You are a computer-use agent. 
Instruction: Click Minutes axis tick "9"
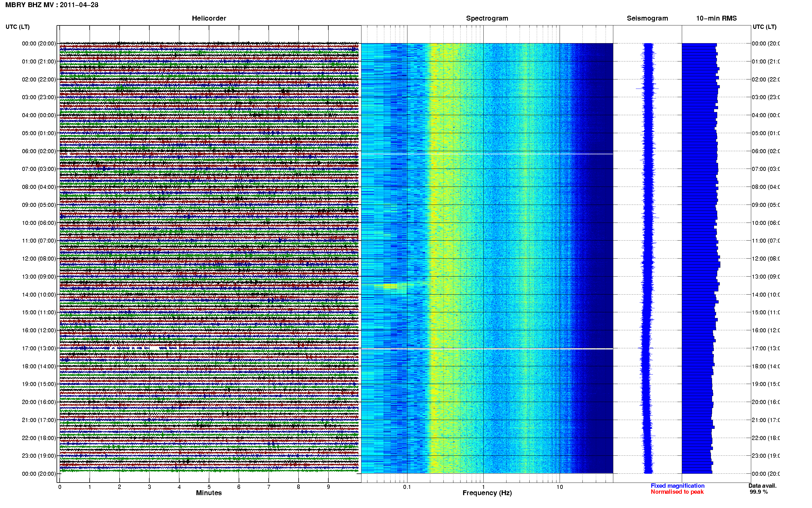(328, 487)
